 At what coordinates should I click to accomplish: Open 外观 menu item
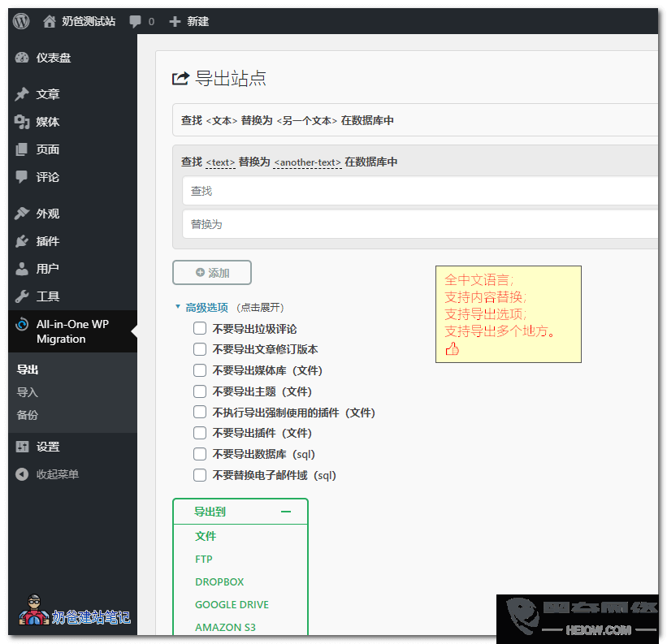tap(48, 214)
